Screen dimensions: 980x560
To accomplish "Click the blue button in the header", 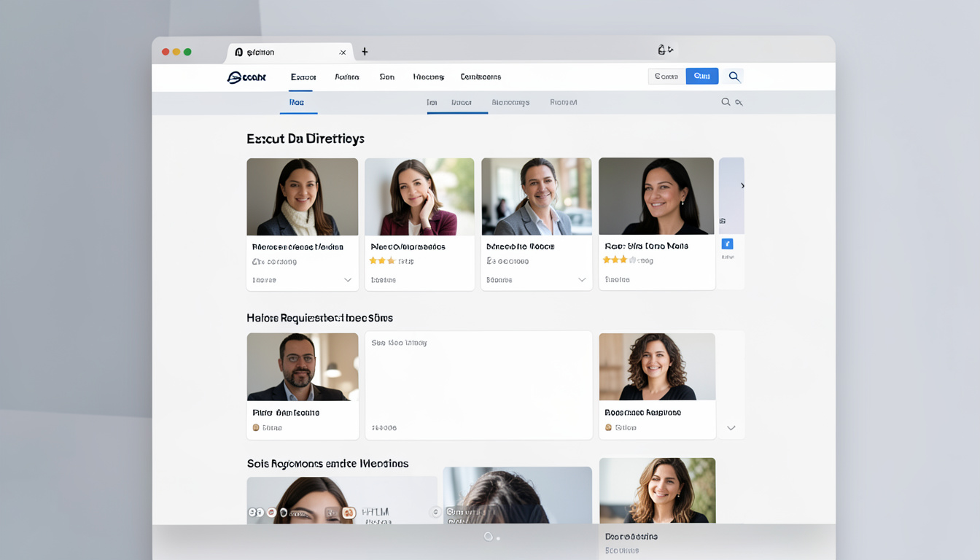I will [x=702, y=76].
